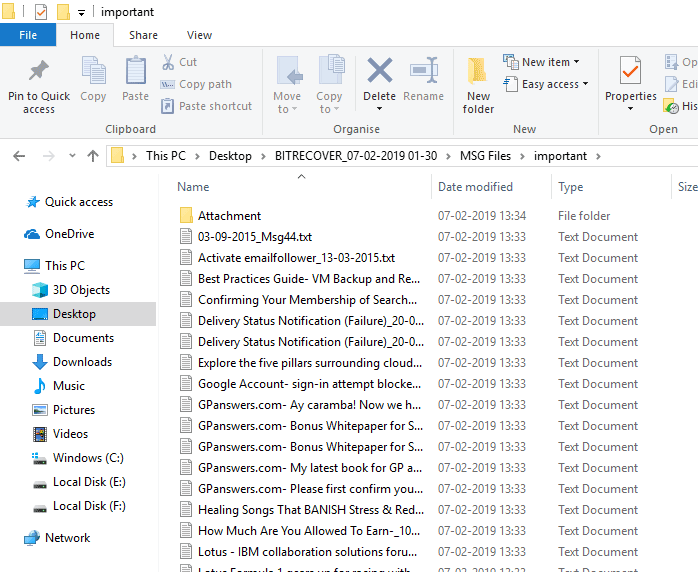
Task: Select Activate emailfollower_13-03-2015.txt file
Action: [296, 258]
